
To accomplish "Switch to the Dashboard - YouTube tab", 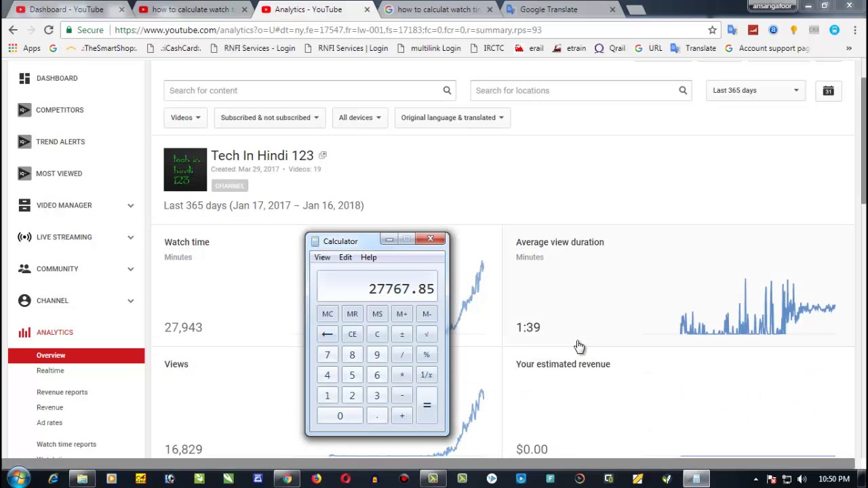I will click(66, 9).
